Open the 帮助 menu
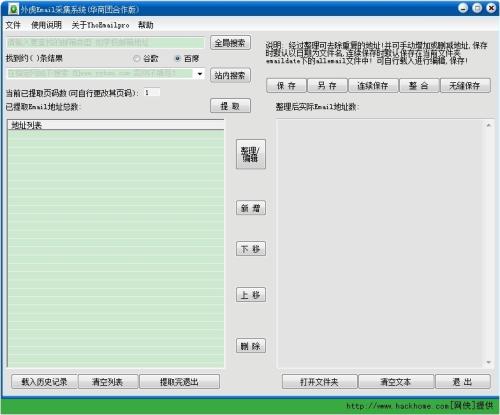The image size is (500, 415). click(146, 25)
